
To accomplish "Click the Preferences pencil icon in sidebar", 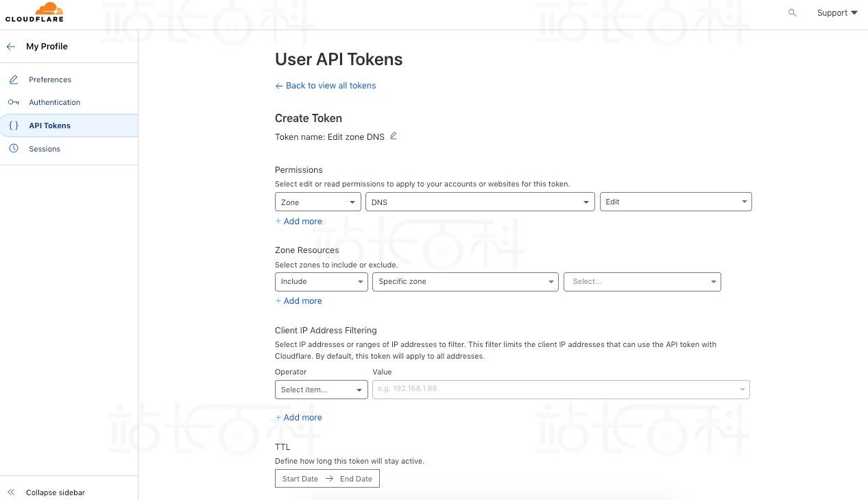I will click(14, 80).
